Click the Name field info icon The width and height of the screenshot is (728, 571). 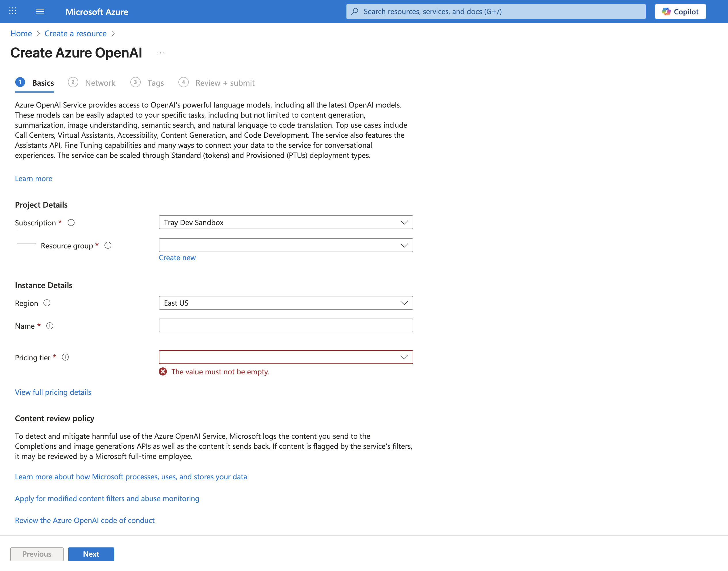click(50, 326)
